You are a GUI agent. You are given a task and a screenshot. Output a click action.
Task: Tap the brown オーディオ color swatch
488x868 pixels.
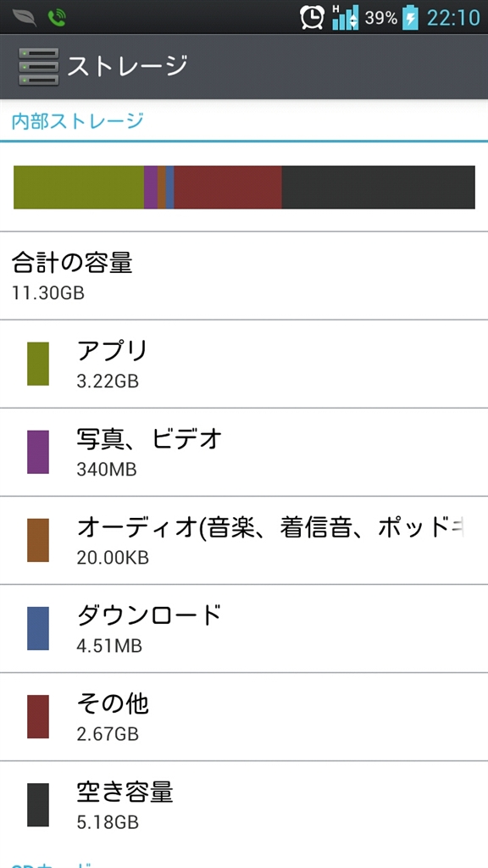point(38,540)
